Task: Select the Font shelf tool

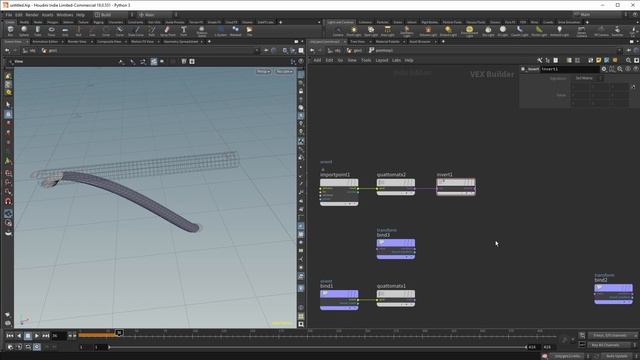Action: point(184,31)
